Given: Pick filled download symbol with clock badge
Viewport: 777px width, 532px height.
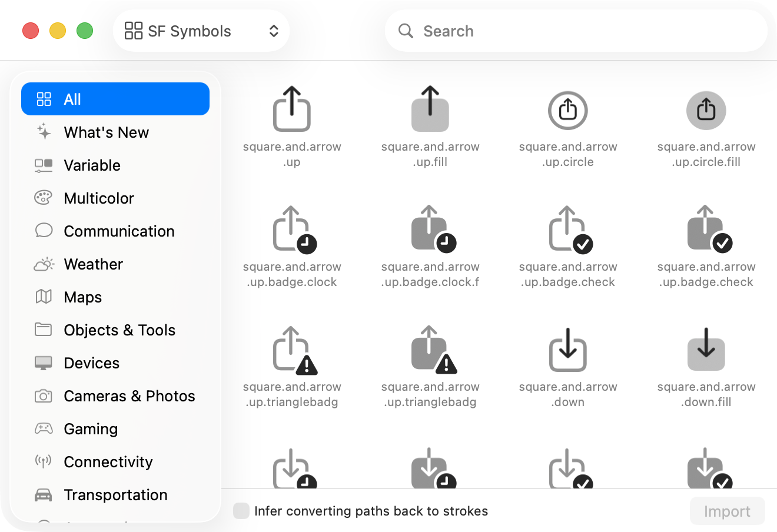Looking at the screenshot, I should point(433,468).
